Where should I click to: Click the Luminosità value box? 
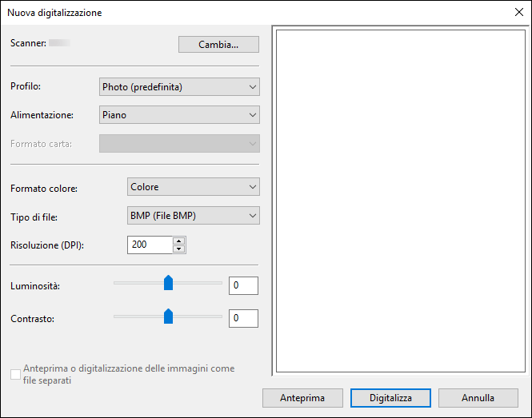(243, 285)
